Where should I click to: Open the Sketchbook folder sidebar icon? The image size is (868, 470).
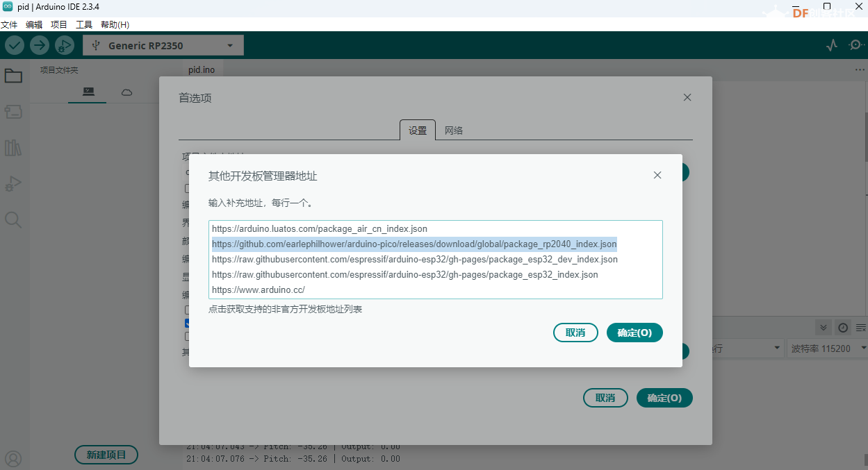click(13, 76)
